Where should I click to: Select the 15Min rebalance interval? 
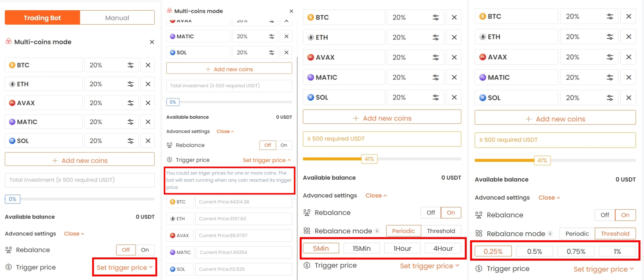click(x=361, y=248)
